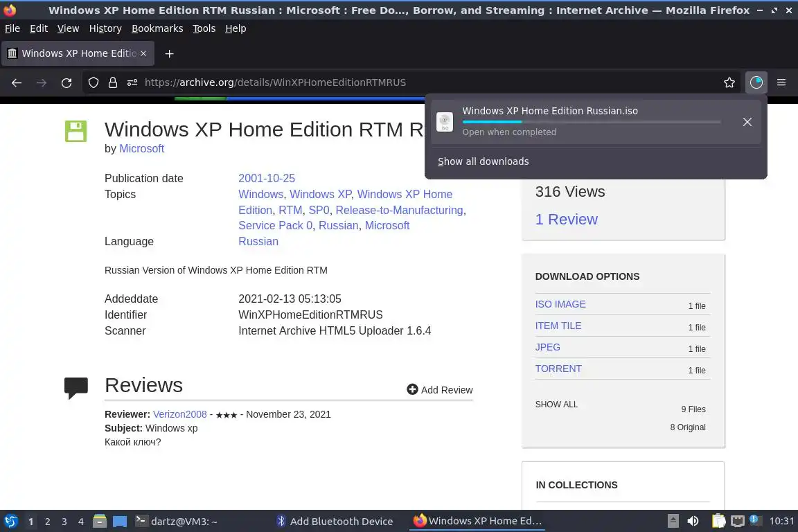798x532 pixels.
Task: Open the Microsoft author link
Action: pyautogui.click(x=141, y=149)
